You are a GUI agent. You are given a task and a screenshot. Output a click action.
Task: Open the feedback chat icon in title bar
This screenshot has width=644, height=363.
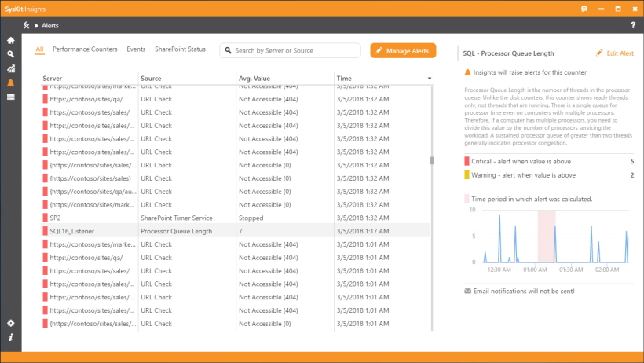click(584, 9)
